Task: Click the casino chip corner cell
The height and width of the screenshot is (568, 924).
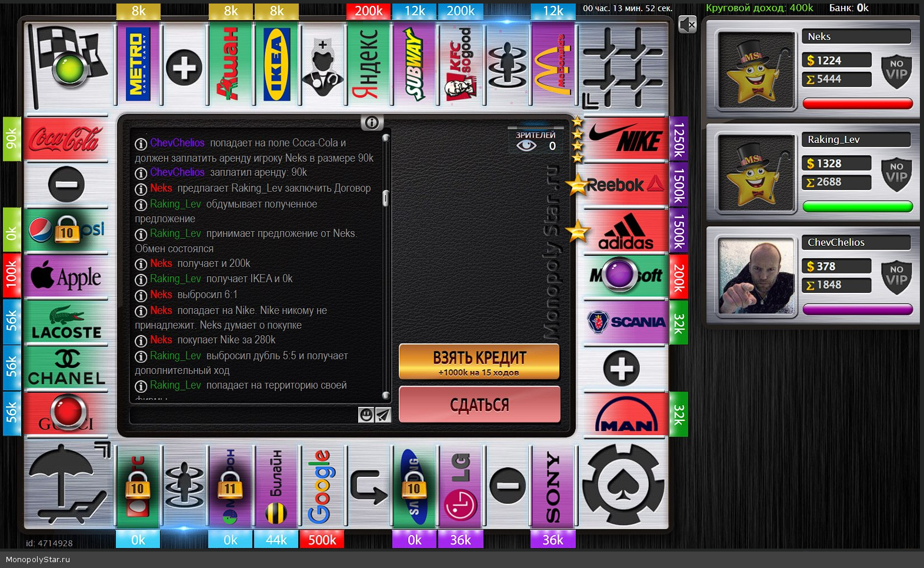Action: point(623,486)
